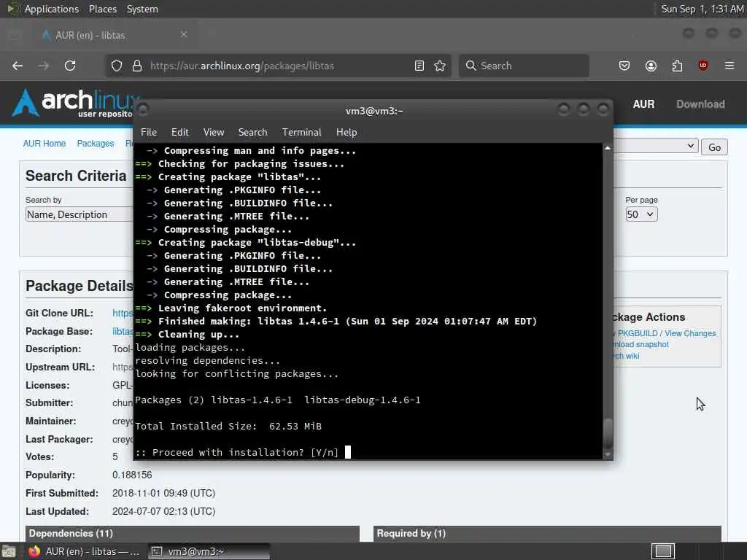Open the Packages link
747x560 pixels.
pyautogui.click(x=96, y=144)
